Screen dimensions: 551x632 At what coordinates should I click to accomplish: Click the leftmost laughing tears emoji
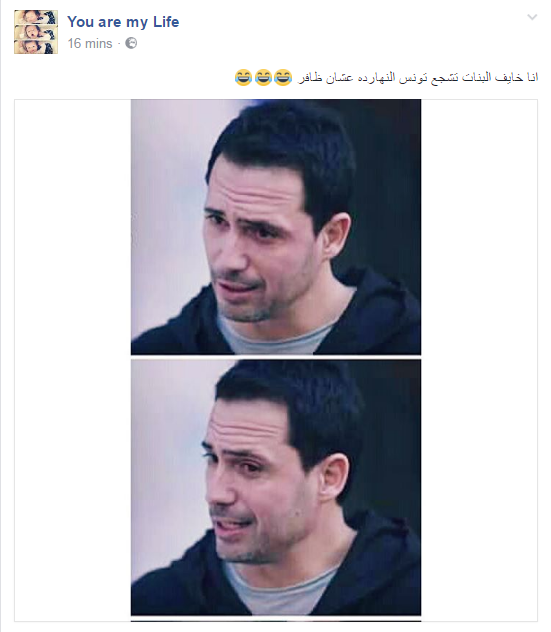[x=243, y=77]
